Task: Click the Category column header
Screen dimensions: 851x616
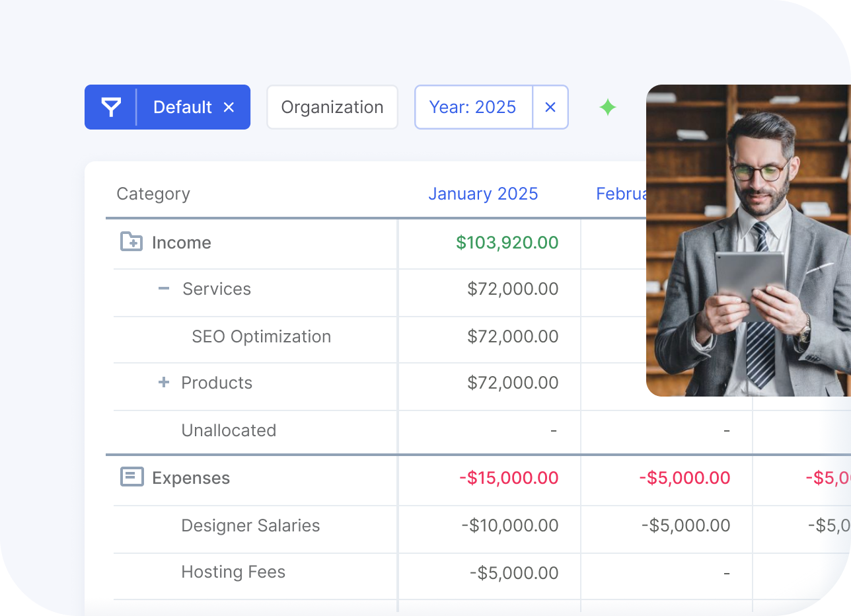Action: tap(153, 194)
